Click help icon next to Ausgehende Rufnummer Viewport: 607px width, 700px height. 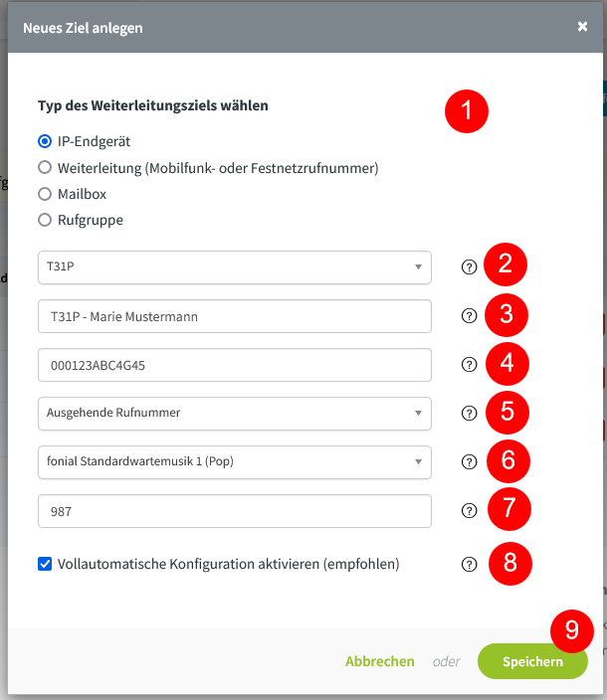pyautogui.click(x=469, y=413)
